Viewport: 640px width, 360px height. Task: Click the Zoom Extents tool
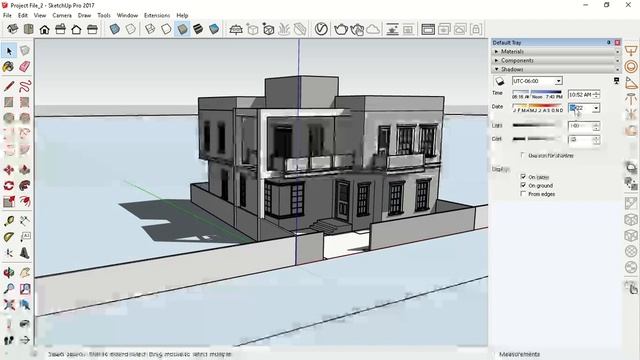9,304
